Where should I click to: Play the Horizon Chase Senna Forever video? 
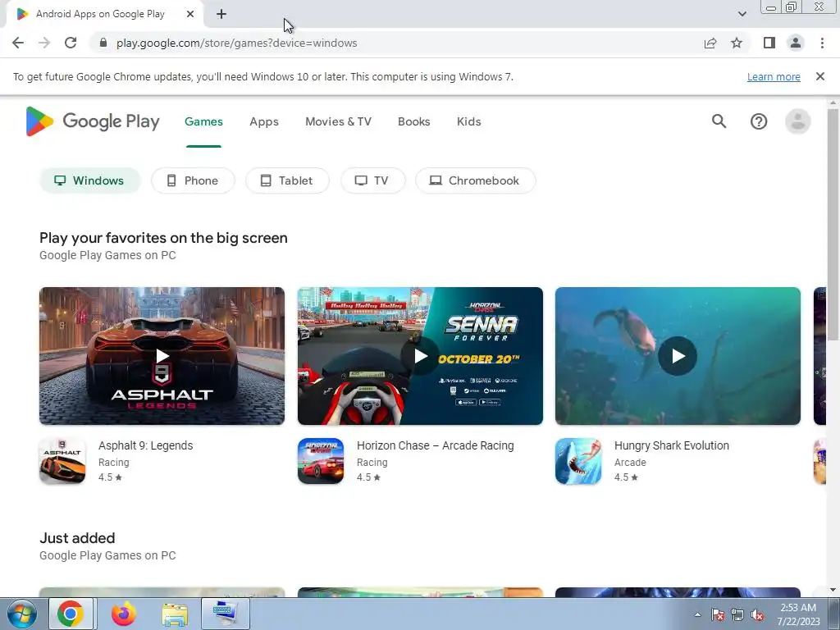(420, 356)
